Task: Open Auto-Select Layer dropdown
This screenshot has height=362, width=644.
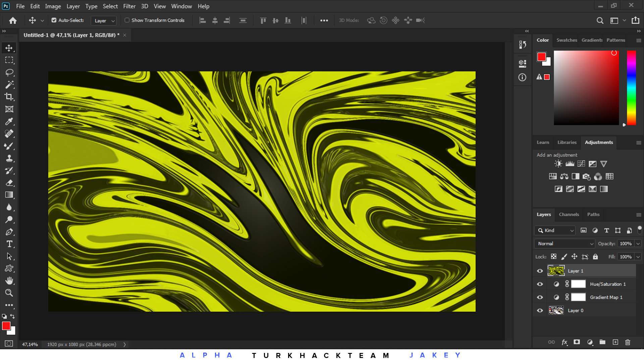Action: pos(104,20)
